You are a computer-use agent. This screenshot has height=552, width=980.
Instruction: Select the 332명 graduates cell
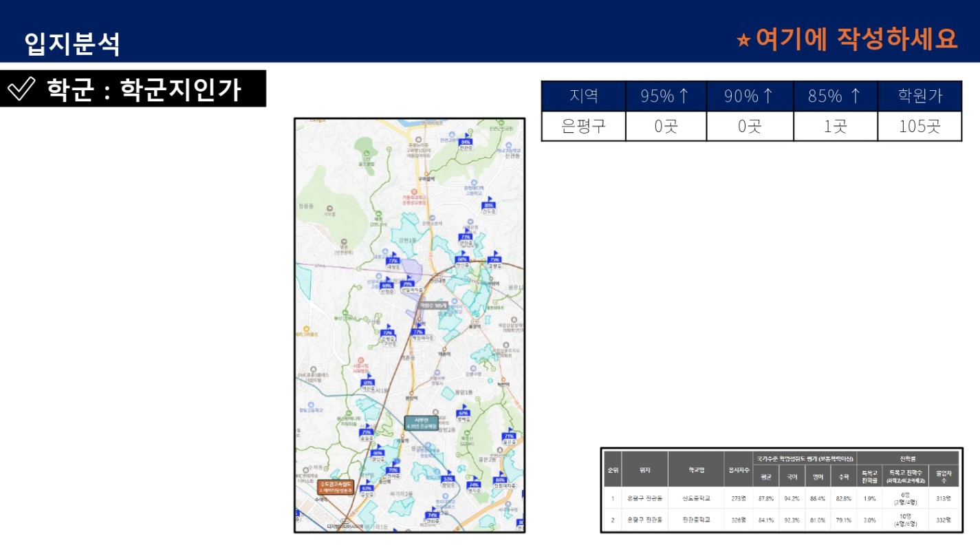coord(944,520)
